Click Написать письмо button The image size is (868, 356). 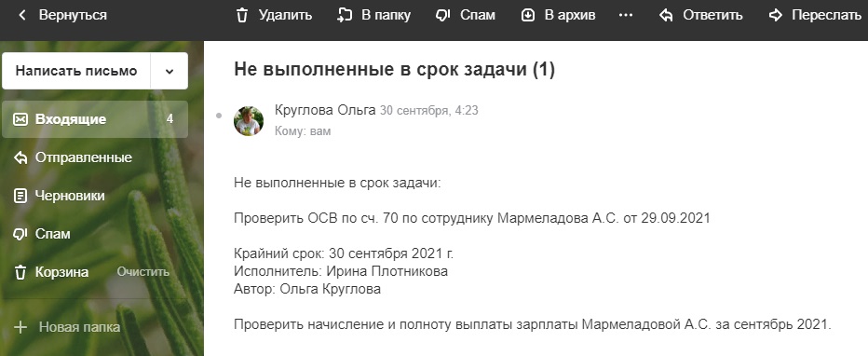tap(76, 71)
